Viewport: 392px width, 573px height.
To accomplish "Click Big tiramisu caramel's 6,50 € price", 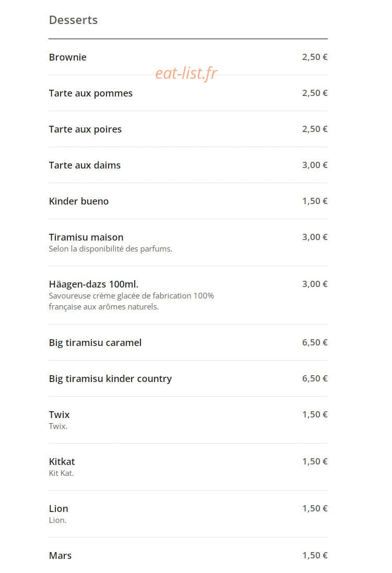I will (x=315, y=342).
